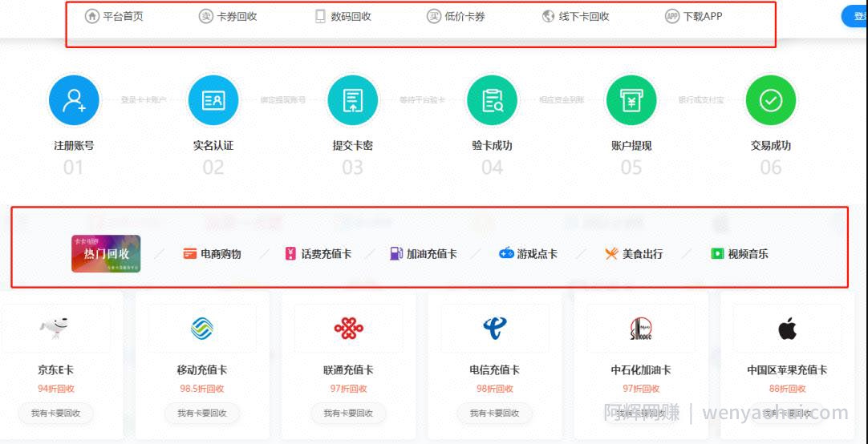Switch to the 话费充值卡 category tab

(x=326, y=254)
